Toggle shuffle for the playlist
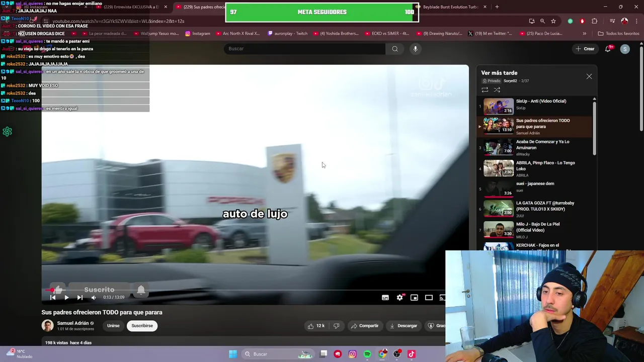The image size is (644, 362). tap(497, 90)
